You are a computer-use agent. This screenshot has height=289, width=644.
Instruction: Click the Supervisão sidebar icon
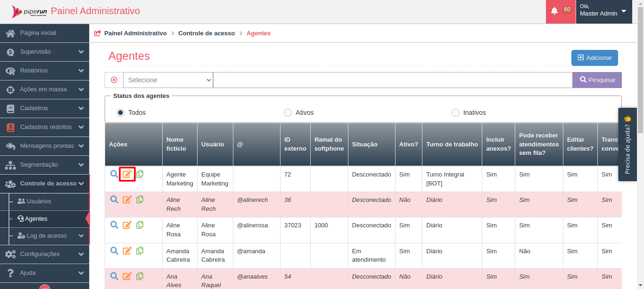tap(10, 52)
